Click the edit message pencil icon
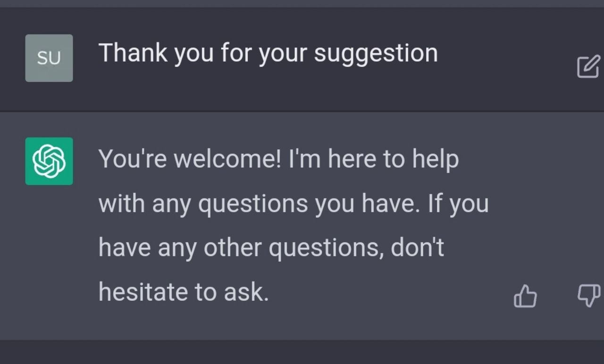604x364 pixels. (x=588, y=67)
